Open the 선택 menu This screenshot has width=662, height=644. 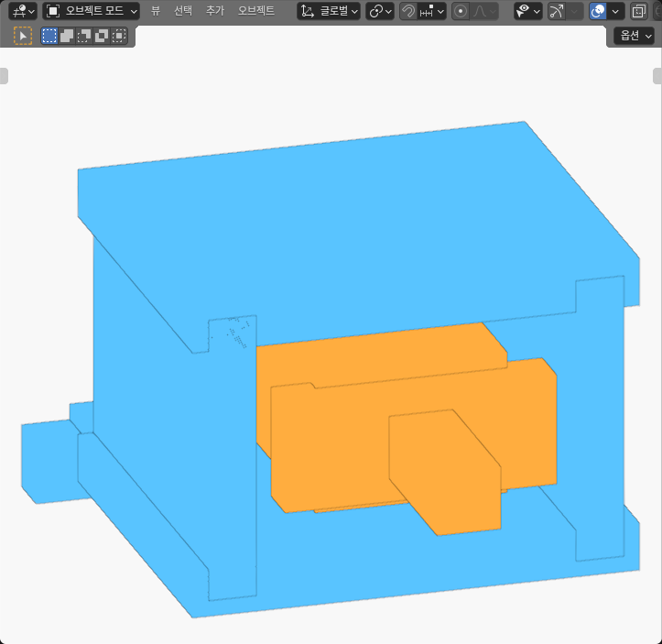click(183, 11)
